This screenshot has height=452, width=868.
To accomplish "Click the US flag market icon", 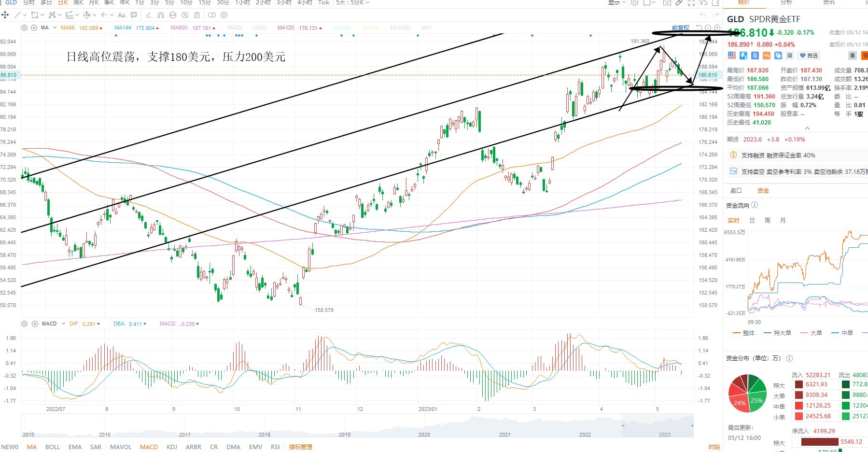I will pyautogui.click(x=732, y=56).
